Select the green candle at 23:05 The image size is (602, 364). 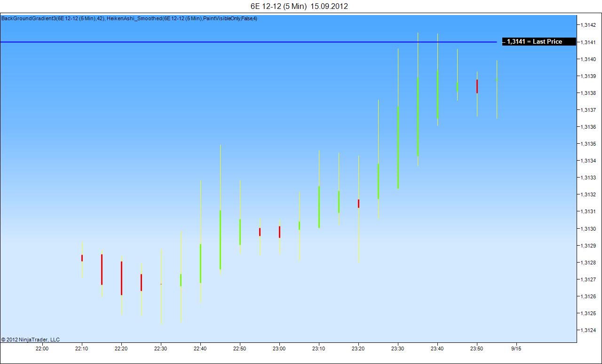click(x=299, y=225)
